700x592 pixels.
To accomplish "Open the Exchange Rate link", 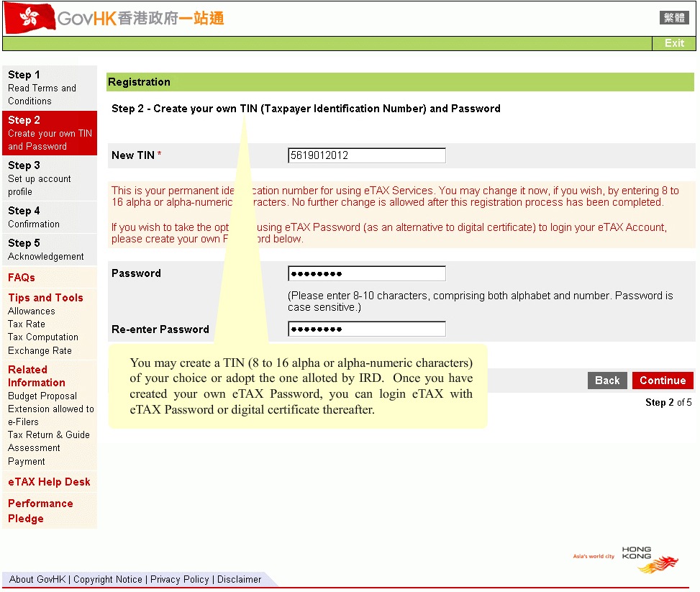I will point(40,350).
